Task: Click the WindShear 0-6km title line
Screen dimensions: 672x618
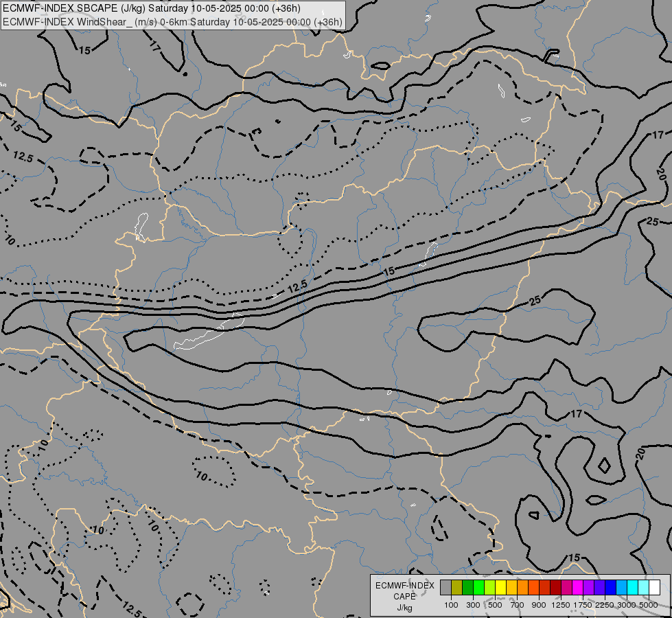Action: coord(173,22)
